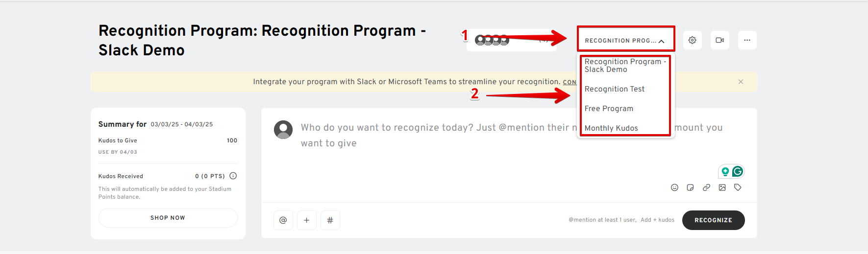Open the three-dot more options menu
868x254 pixels.
coord(747,40)
